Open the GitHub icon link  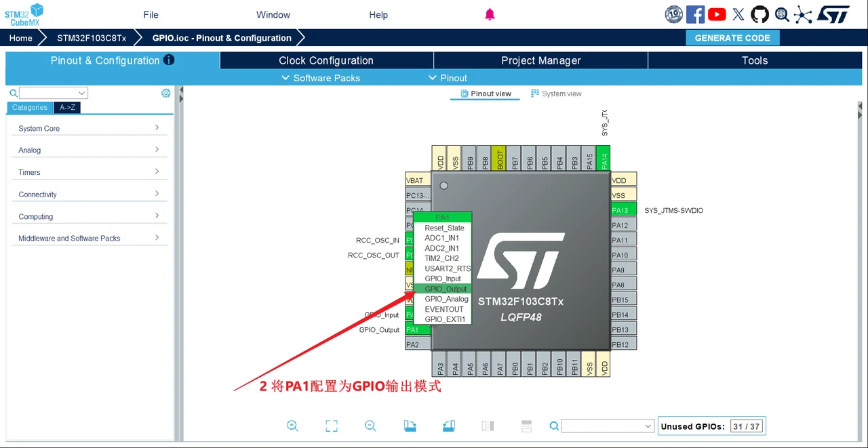pos(759,14)
